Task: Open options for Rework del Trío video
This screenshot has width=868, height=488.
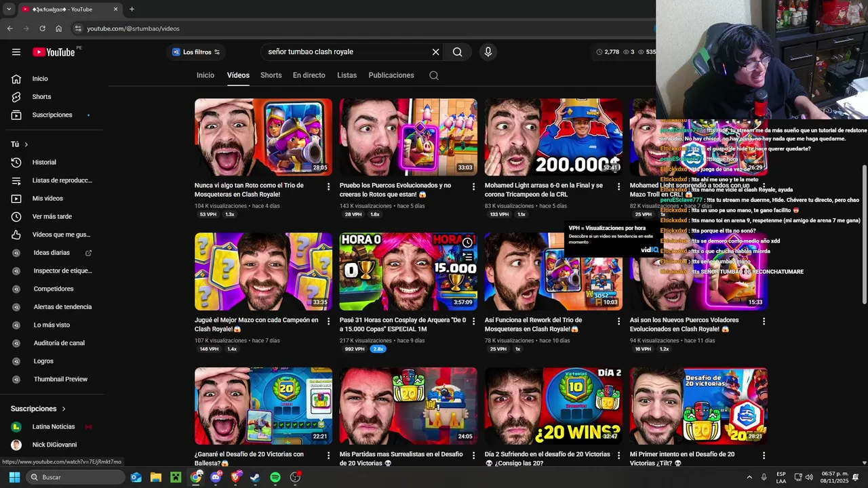Action: click(x=618, y=321)
